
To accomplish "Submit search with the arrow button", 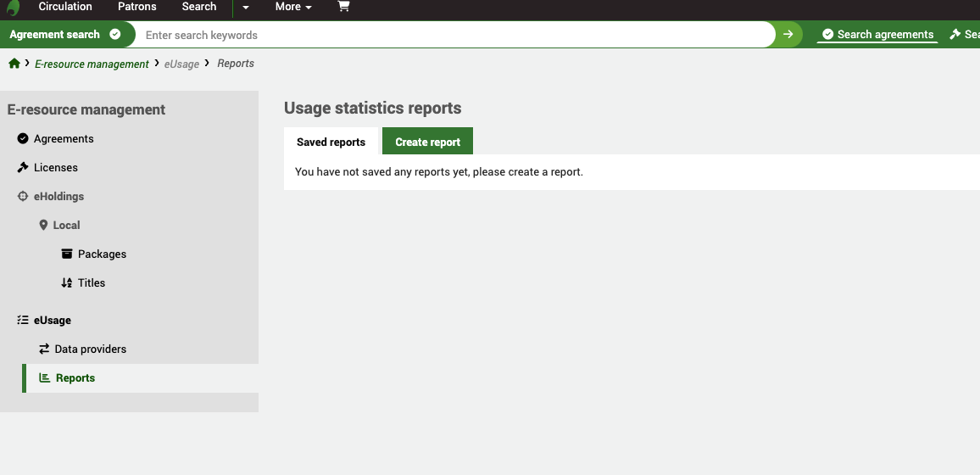I will [x=788, y=35].
